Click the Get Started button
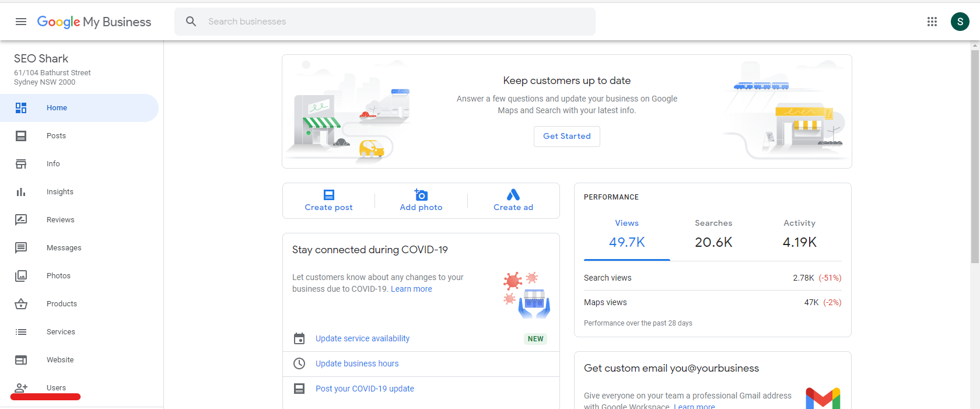980x409 pixels. pos(567,137)
